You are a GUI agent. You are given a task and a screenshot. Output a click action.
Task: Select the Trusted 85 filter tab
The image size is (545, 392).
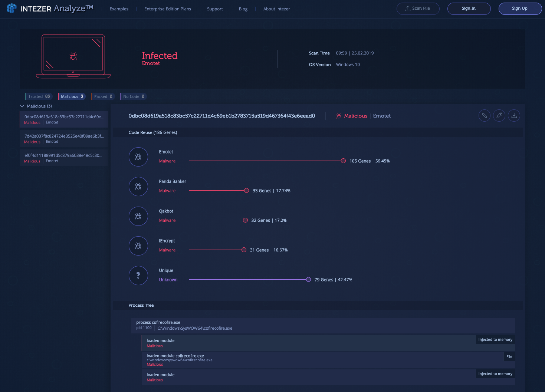coord(39,96)
